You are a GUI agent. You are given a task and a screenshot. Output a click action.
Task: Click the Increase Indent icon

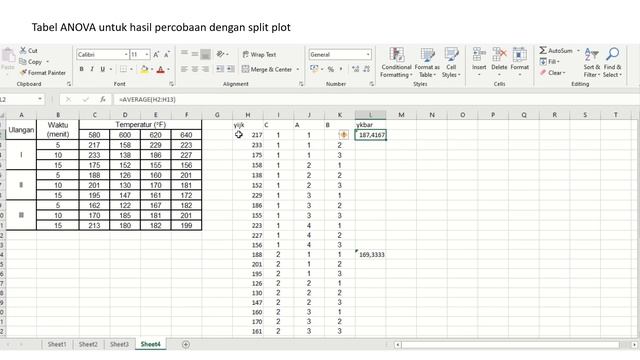click(x=231, y=69)
